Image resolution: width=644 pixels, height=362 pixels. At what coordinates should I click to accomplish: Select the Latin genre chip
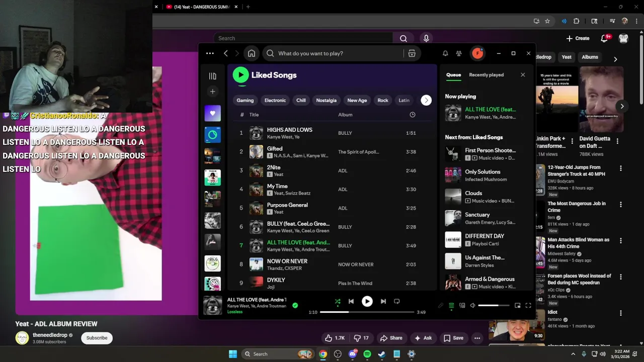404,100
